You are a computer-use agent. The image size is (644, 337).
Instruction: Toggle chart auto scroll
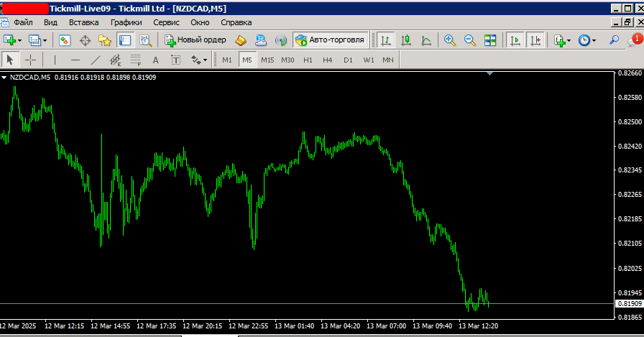pyautogui.click(x=515, y=40)
